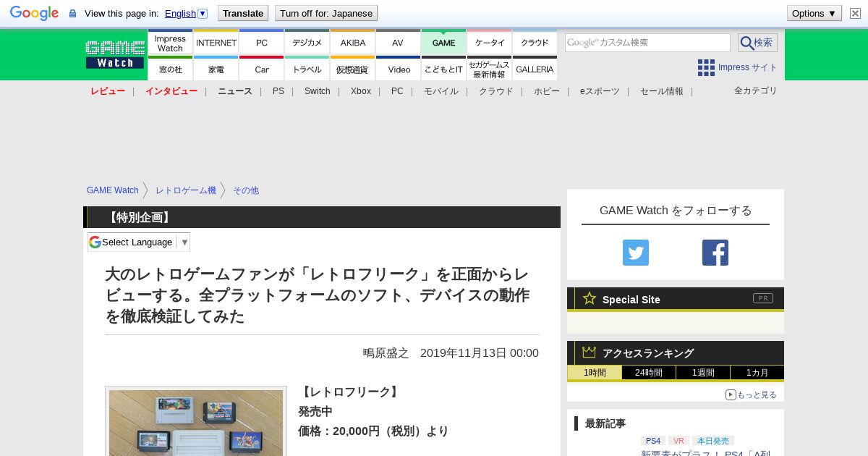Close the Google translate bar

click(x=855, y=13)
